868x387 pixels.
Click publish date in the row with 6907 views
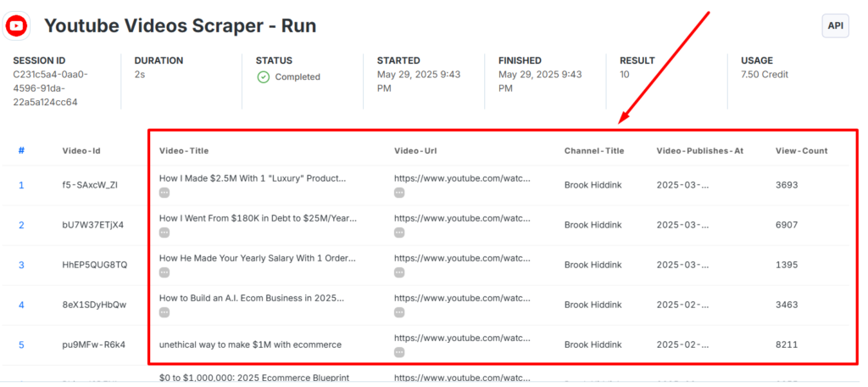(x=682, y=225)
